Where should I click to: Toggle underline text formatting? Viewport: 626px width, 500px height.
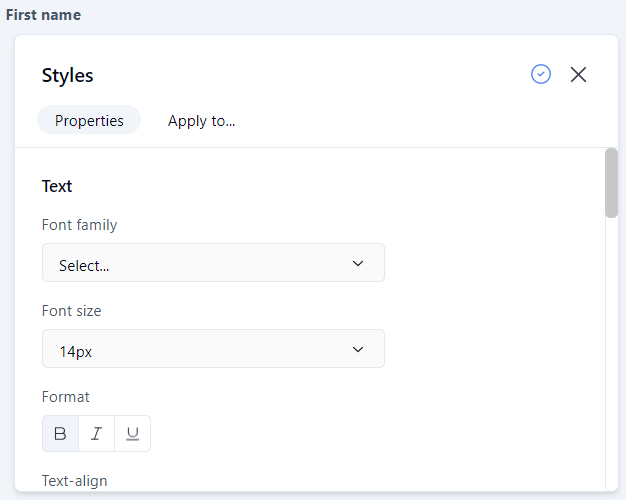[x=133, y=434]
